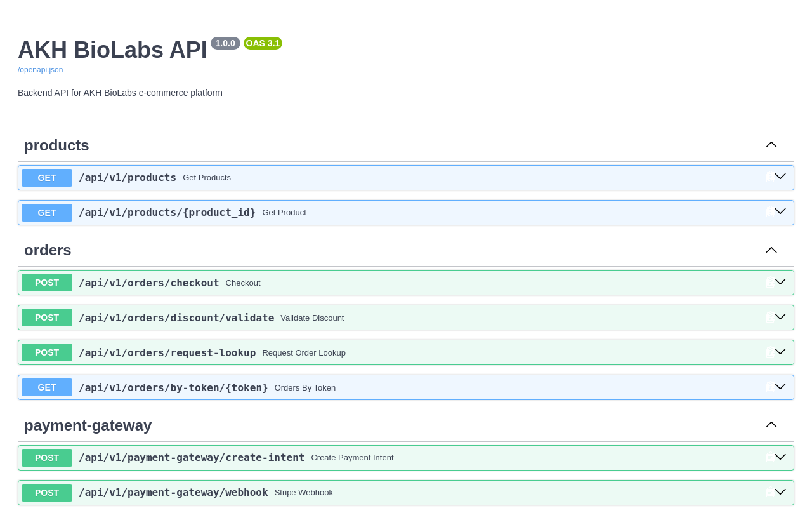Copy path icon for Checkout endpoint
Image resolution: width=812 pixels, height=508 pixels.
[769, 283]
